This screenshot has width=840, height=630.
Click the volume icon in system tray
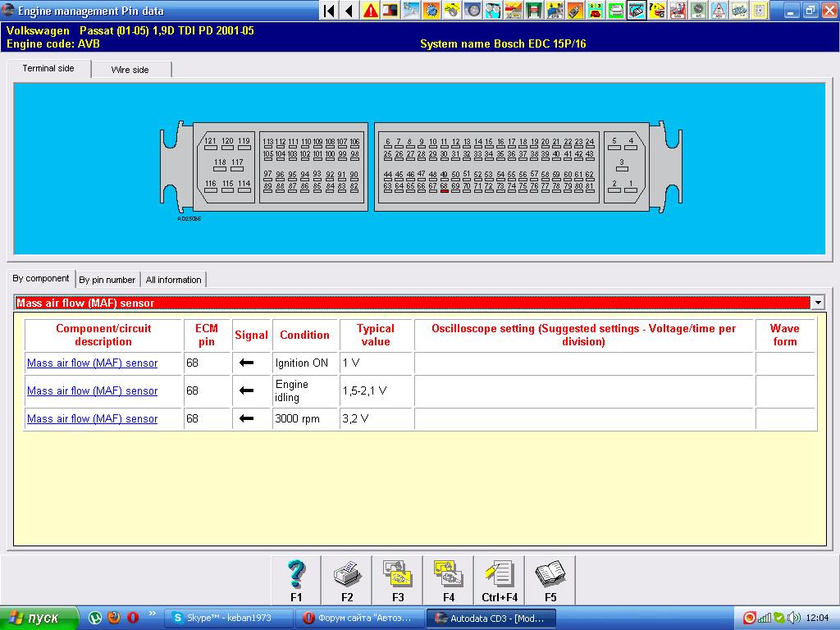(x=794, y=618)
